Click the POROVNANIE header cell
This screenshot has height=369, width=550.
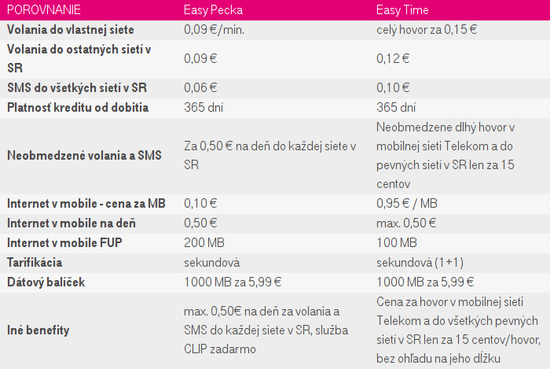[x=43, y=10]
